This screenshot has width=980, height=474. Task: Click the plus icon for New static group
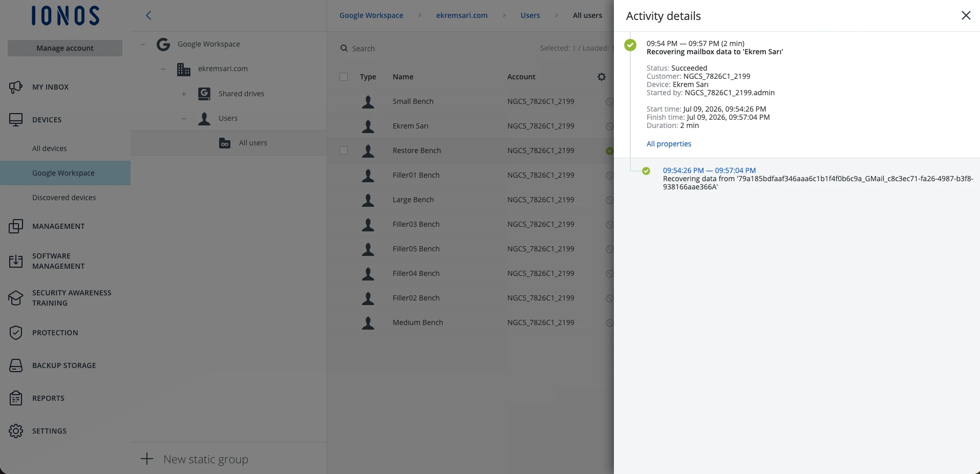(x=147, y=459)
